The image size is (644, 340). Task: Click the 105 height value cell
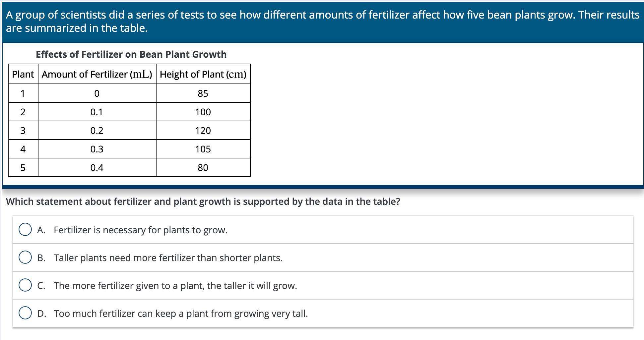[203, 149]
